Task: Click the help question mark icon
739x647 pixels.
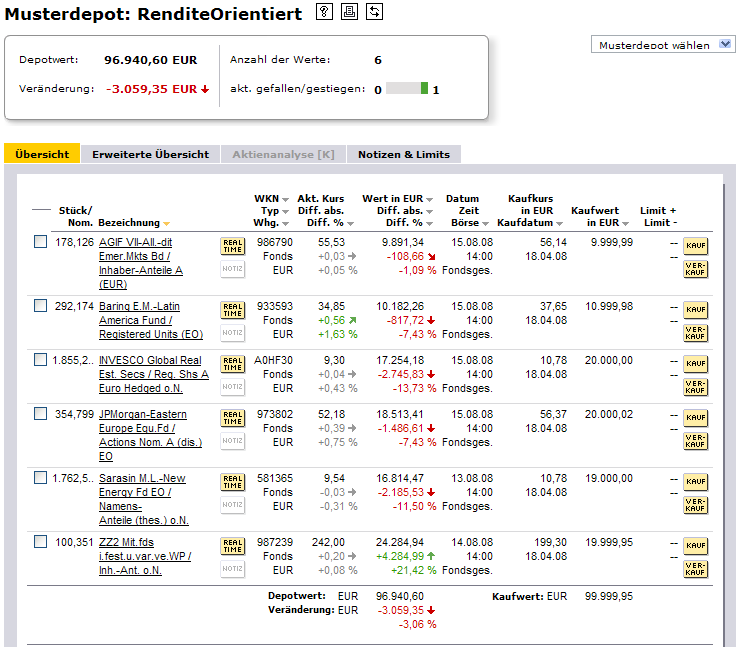Action: coord(324,12)
